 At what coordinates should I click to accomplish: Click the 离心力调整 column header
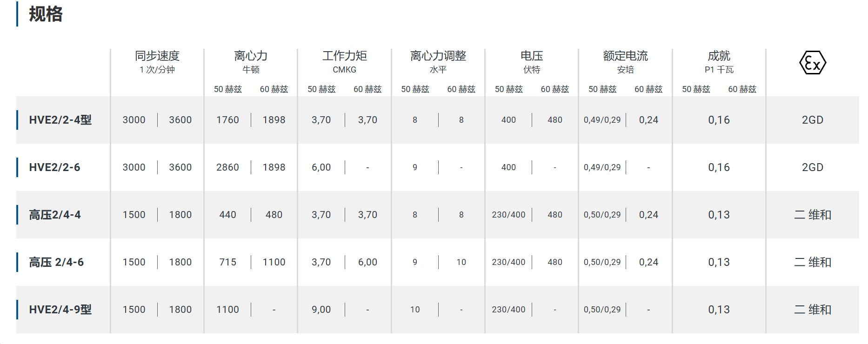438,56
